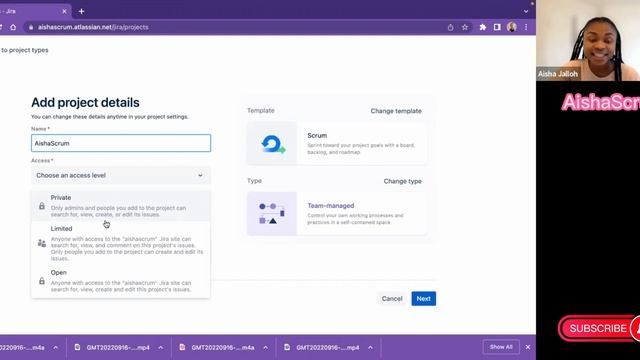The height and width of the screenshot is (360, 640).
Task: Click the Limited people icon
Action: (42, 243)
